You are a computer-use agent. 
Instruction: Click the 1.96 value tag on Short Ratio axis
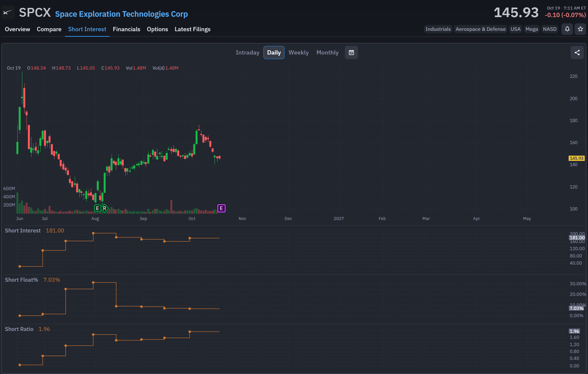(574, 331)
